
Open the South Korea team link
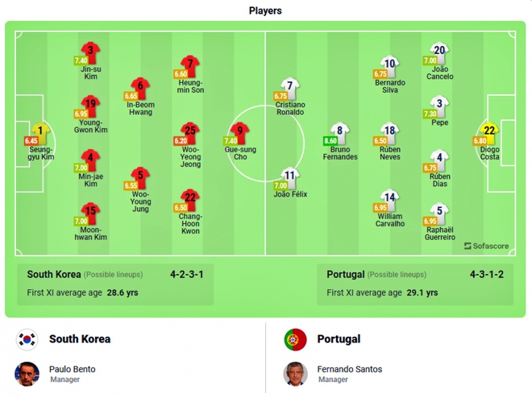pyautogui.click(x=80, y=339)
